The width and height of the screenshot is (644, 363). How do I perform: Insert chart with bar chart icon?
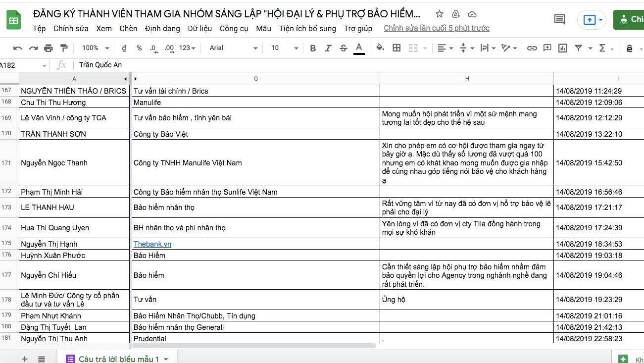(562, 48)
